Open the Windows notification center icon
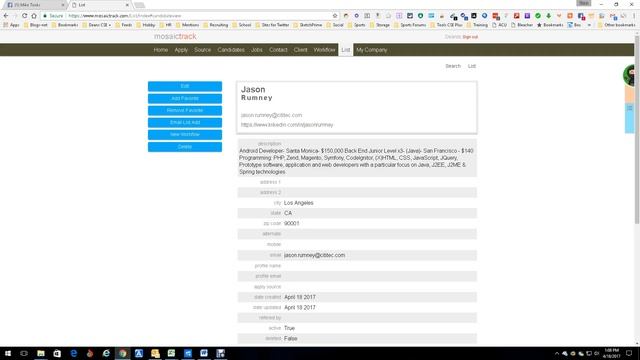640x360 pixels. [x=629, y=353]
